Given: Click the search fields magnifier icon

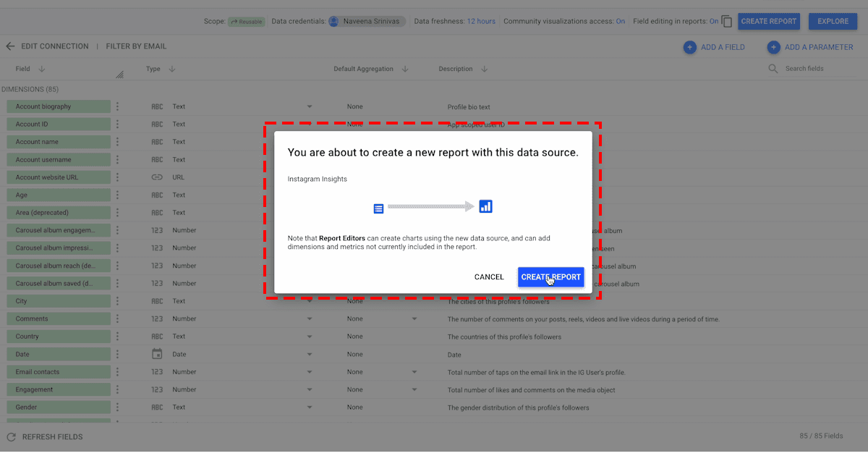Looking at the screenshot, I should tap(773, 69).
